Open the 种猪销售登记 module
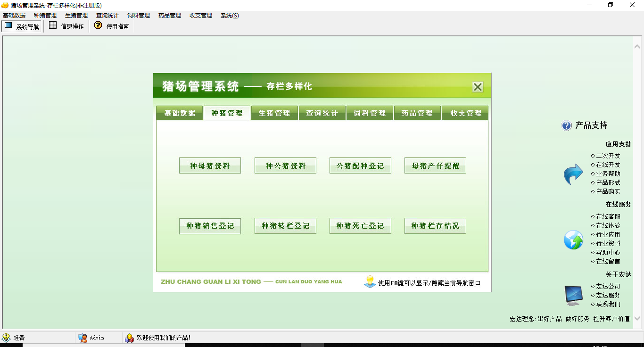This screenshot has width=644, height=347. click(210, 226)
